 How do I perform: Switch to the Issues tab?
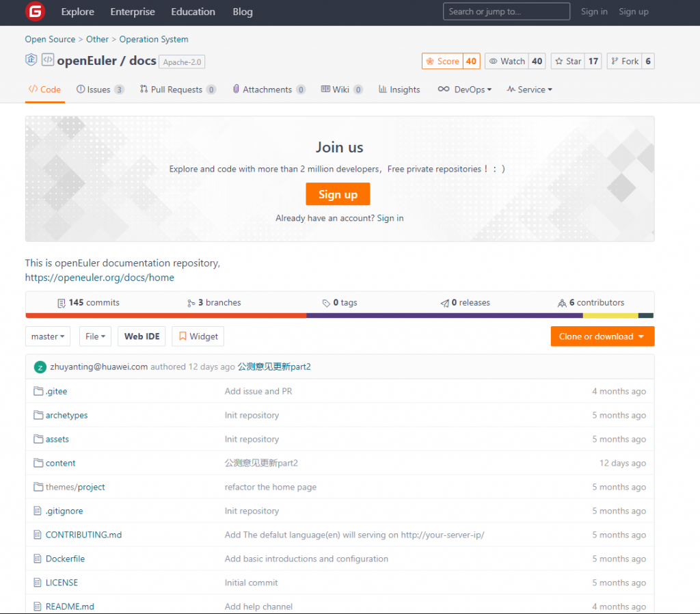(99, 90)
